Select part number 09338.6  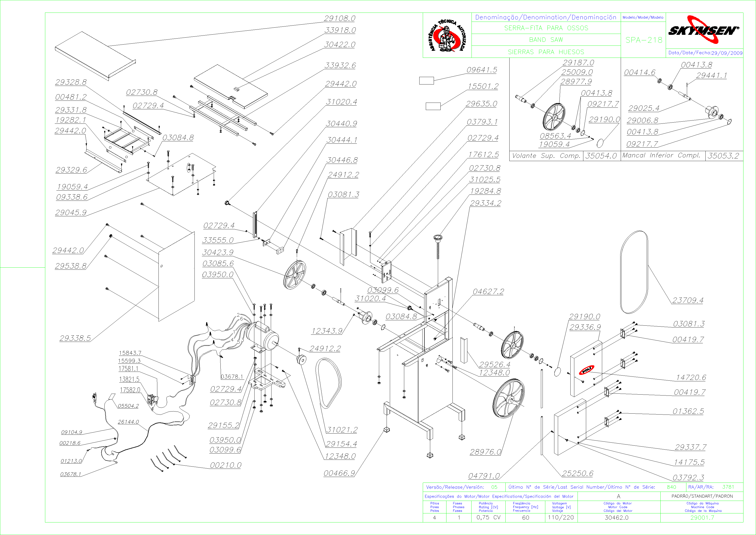click(72, 197)
